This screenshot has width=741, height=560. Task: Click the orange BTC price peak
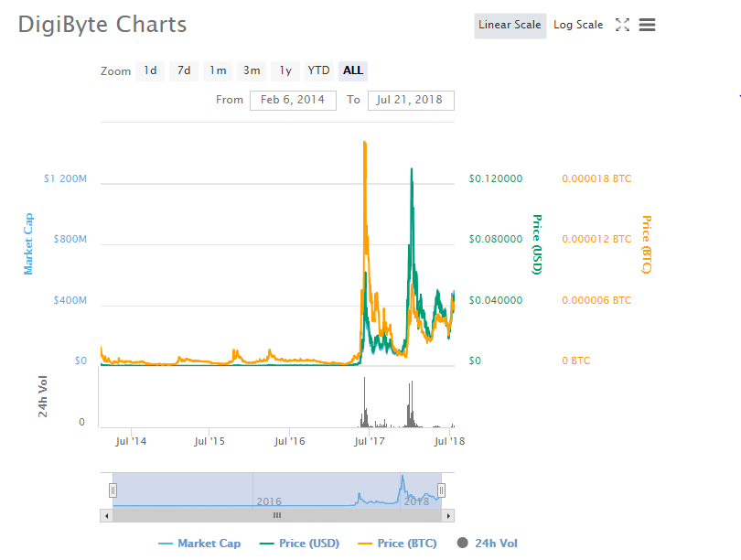(364, 142)
